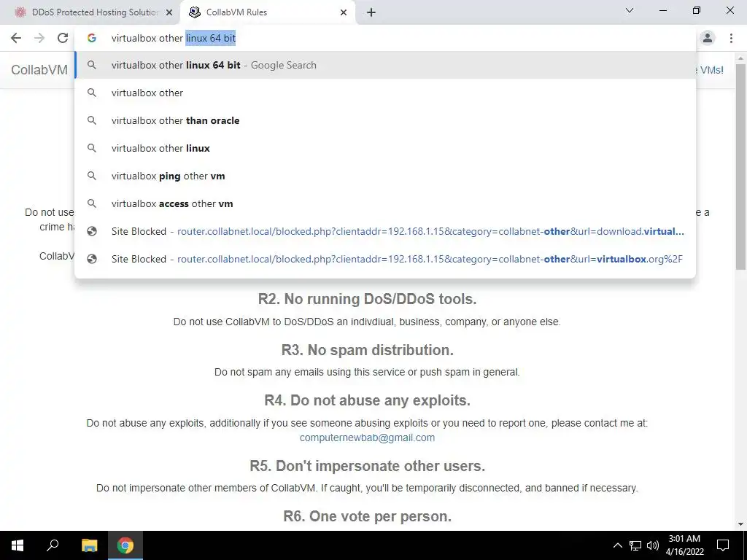Click the 'R4. Do not abuse any exploits.' heading
Screen dimensions: 747x560
pyautogui.click(x=368, y=400)
